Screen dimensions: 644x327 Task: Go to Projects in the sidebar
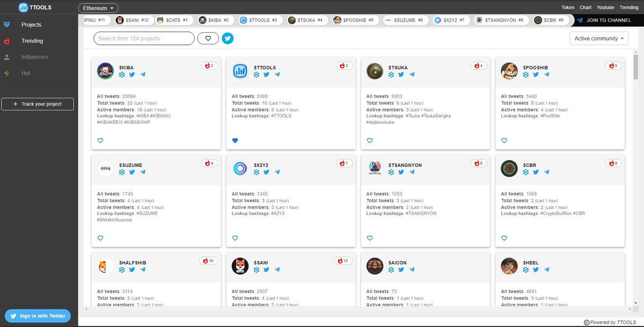click(31, 25)
